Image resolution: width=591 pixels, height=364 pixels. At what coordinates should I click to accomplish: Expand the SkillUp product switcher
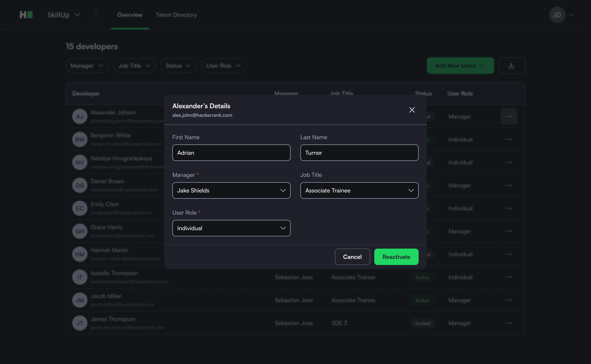click(x=64, y=15)
